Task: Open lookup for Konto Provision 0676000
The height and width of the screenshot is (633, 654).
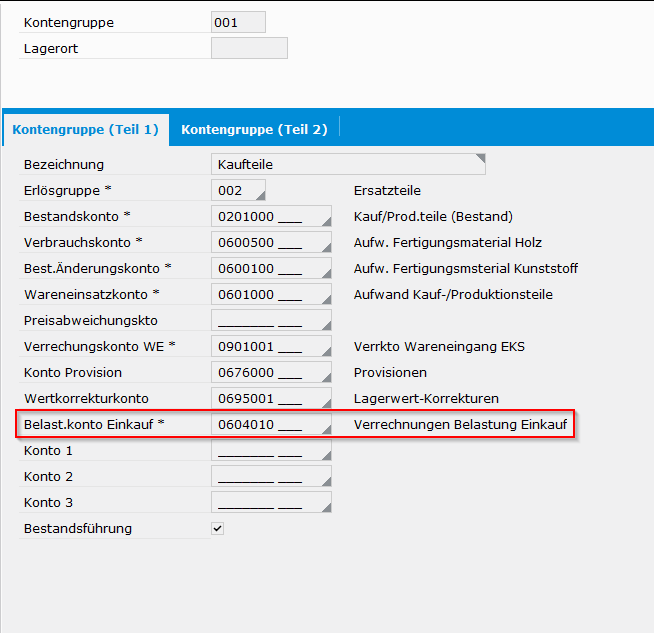Action: [x=327, y=377]
